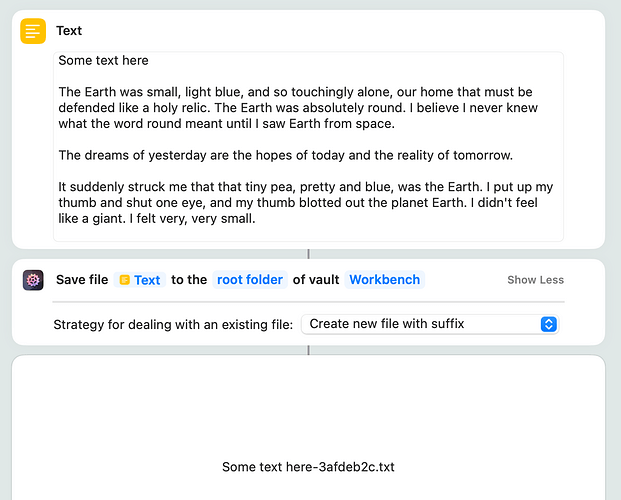Click the paragraph starting "It suddenly struck me"

click(300, 203)
